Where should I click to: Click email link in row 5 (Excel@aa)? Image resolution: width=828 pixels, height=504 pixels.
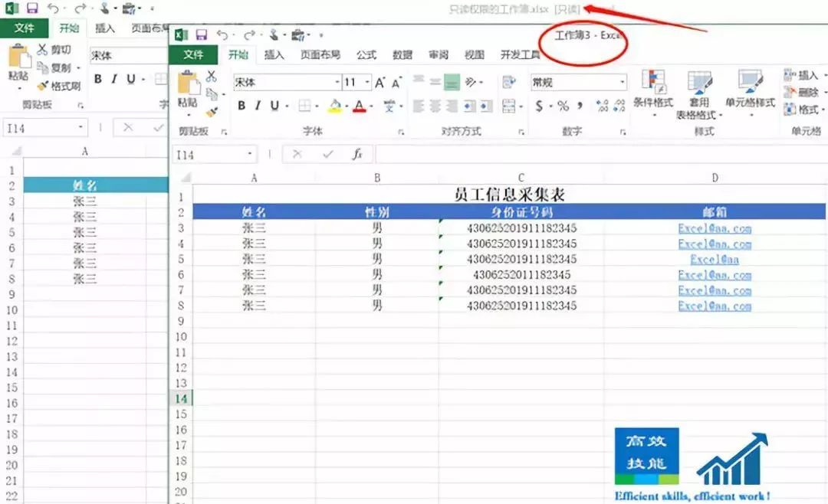(x=715, y=260)
